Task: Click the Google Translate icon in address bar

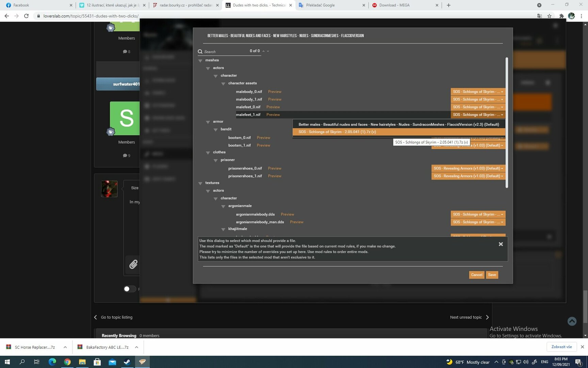Action: (x=539, y=16)
